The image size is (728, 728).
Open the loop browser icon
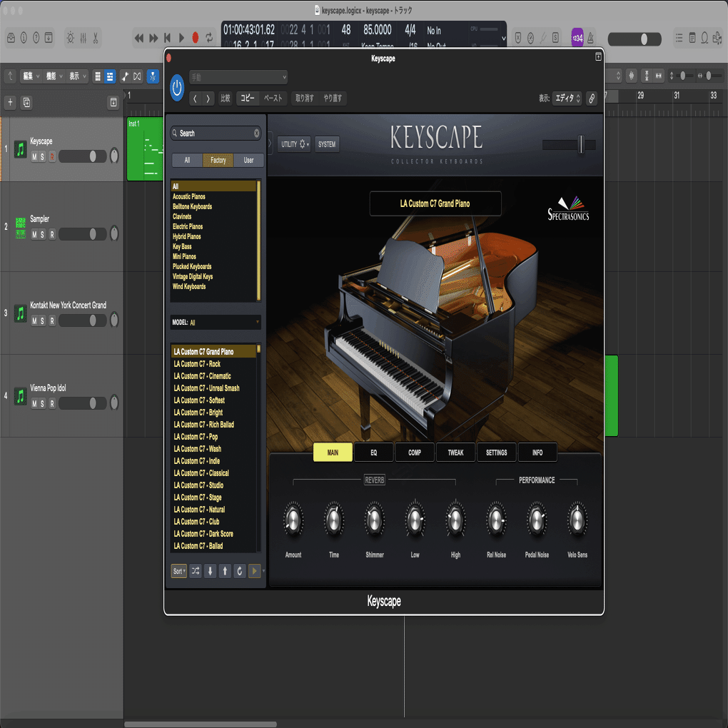click(704, 38)
